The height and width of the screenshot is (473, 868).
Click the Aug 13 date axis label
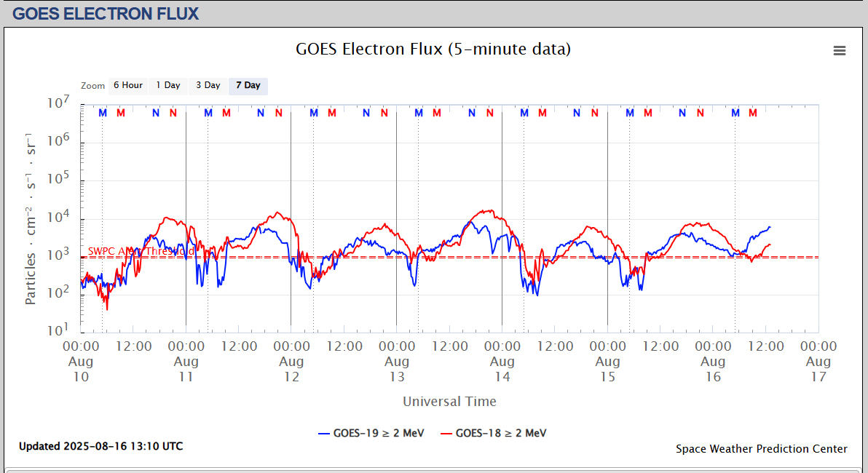coord(397,362)
